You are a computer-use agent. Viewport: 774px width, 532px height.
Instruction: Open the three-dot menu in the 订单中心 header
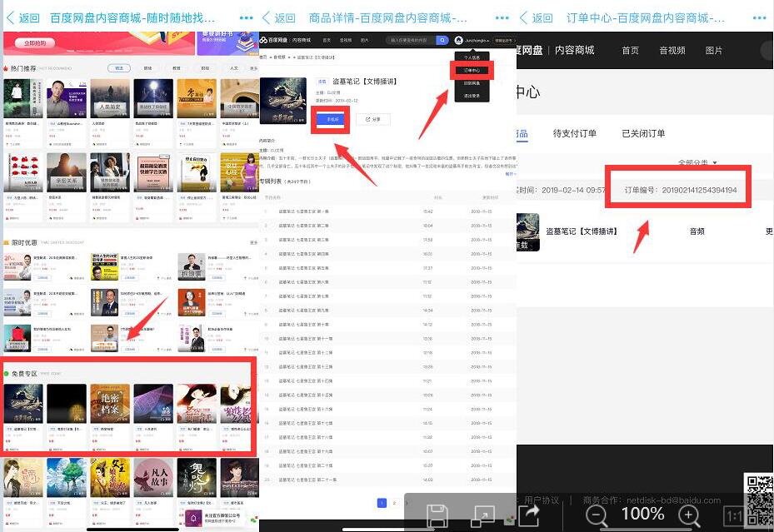[x=760, y=17]
